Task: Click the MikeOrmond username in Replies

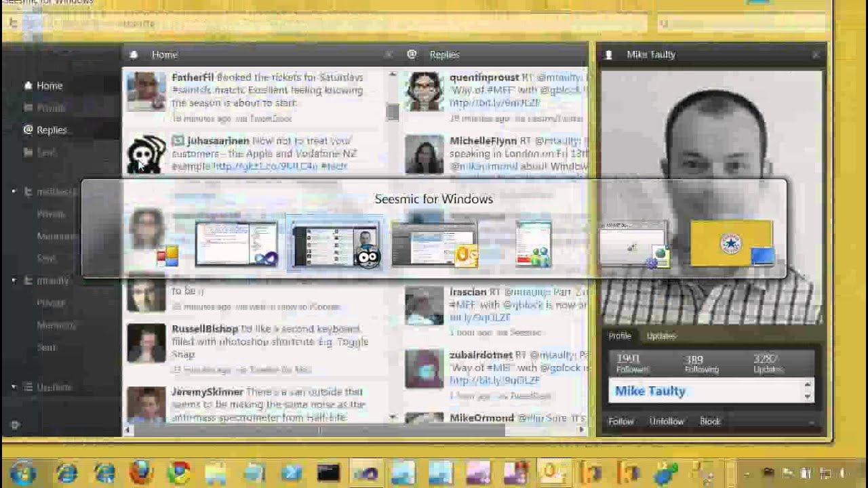Action: [481, 418]
